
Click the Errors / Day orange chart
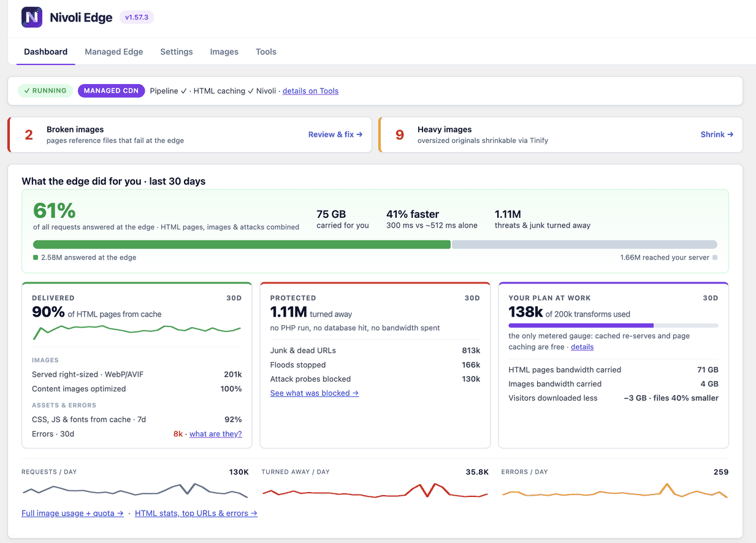[615, 490]
